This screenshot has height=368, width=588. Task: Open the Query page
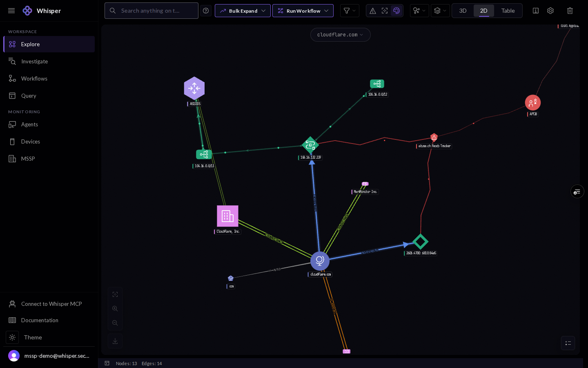(49, 96)
